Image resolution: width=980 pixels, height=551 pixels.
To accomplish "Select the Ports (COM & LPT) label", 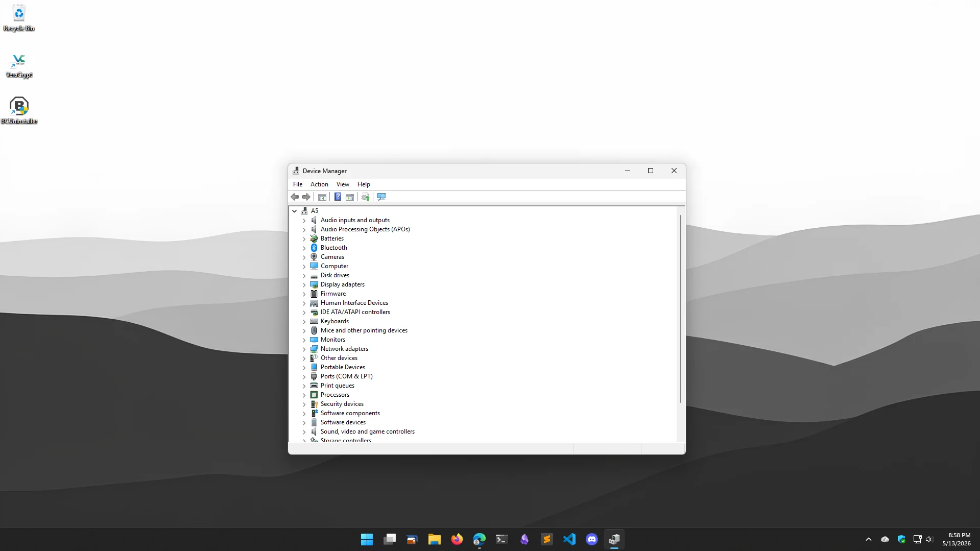I will pyautogui.click(x=347, y=376).
